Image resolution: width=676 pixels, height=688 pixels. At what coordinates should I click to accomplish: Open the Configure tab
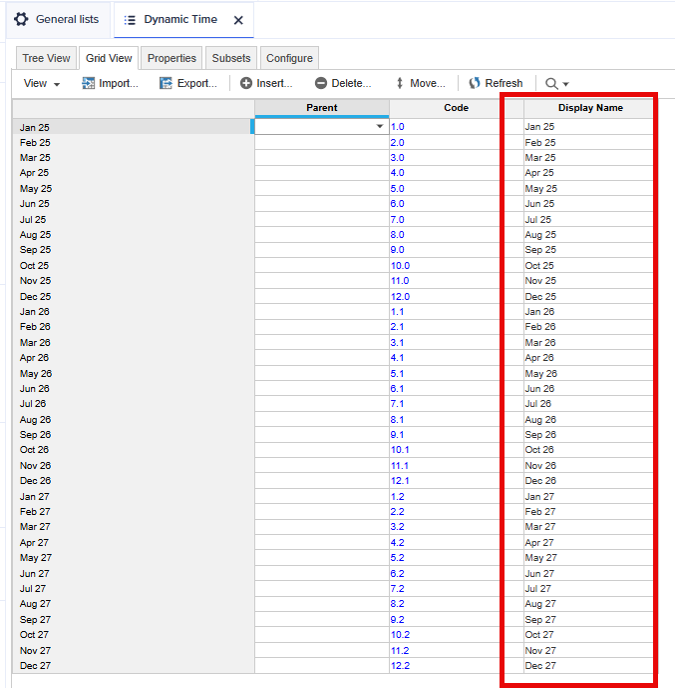coord(290,58)
